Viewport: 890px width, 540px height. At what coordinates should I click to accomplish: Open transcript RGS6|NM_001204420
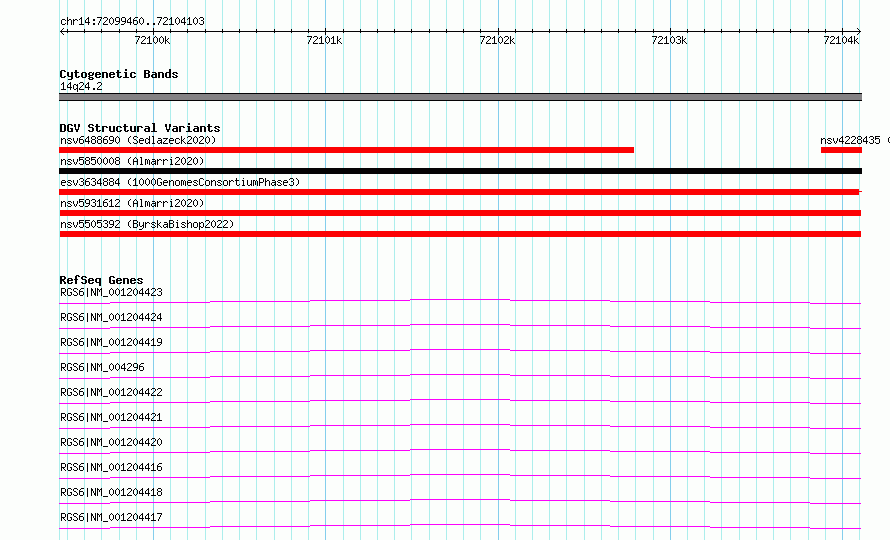[111, 442]
